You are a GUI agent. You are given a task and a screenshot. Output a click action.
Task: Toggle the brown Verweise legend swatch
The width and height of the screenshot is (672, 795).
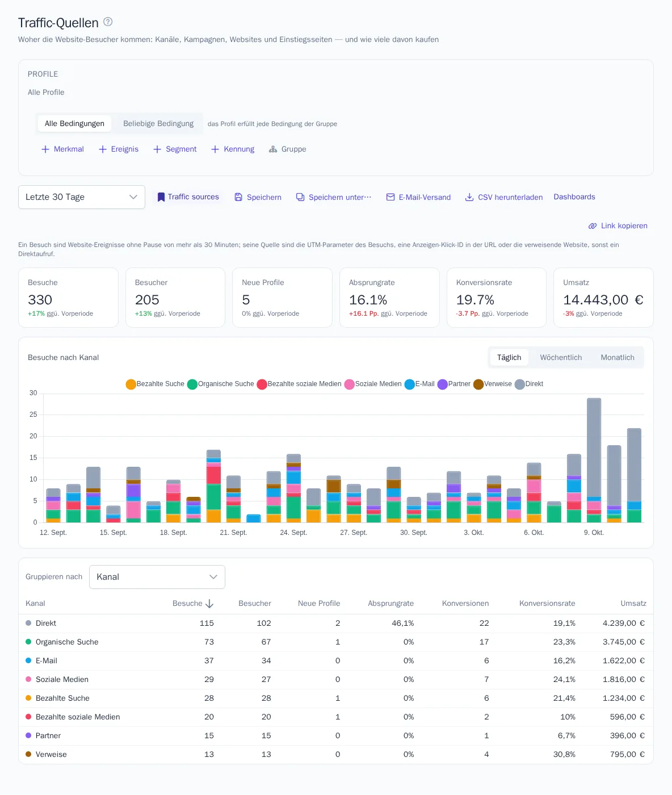click(x=478, y=384)
